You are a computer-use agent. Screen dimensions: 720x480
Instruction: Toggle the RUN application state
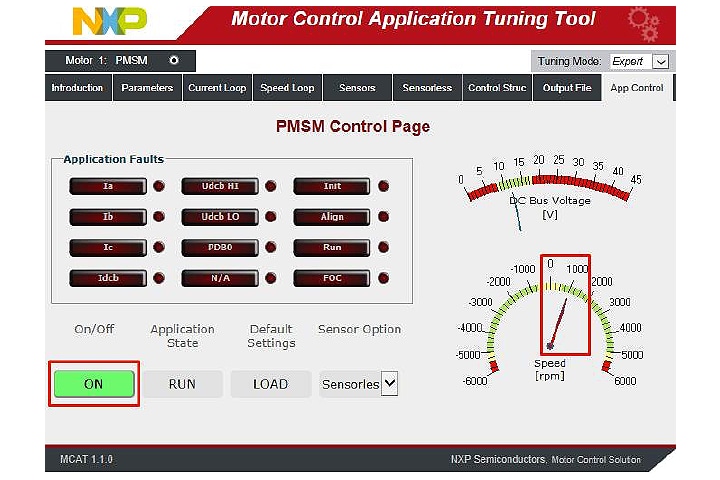point(182,384)
